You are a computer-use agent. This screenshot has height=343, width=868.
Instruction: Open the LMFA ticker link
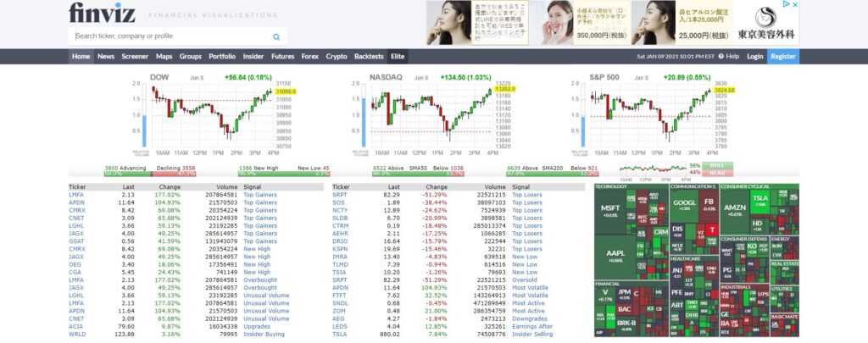pyautogui.click(x=76, y=194)
